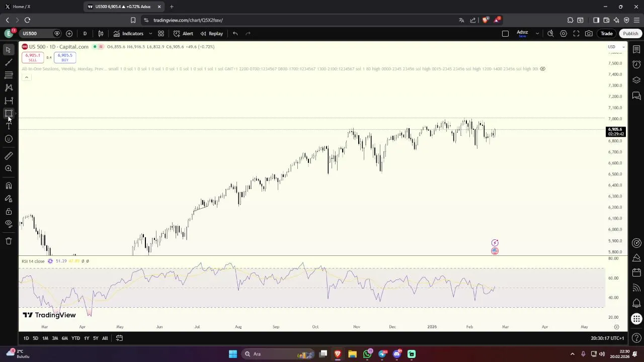Screen dimensions: 644x362
Task: Open quick search lightning icon
Action: click(x=550, y=34)
